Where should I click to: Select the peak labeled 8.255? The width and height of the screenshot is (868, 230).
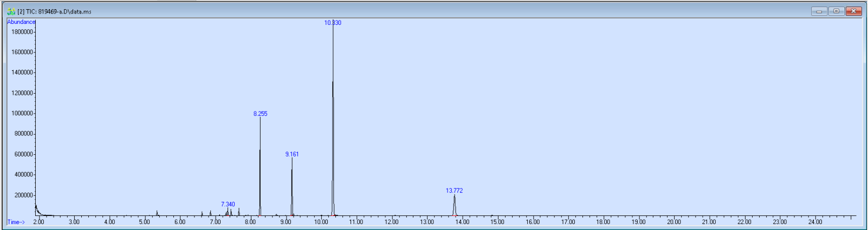(260, 114)
